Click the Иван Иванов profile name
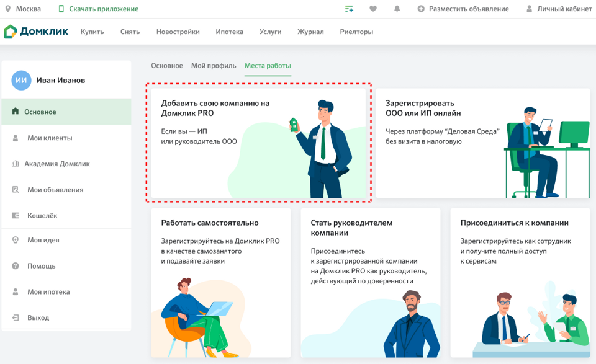This screenshot has height=364, width=596. [x=61, y=80]
